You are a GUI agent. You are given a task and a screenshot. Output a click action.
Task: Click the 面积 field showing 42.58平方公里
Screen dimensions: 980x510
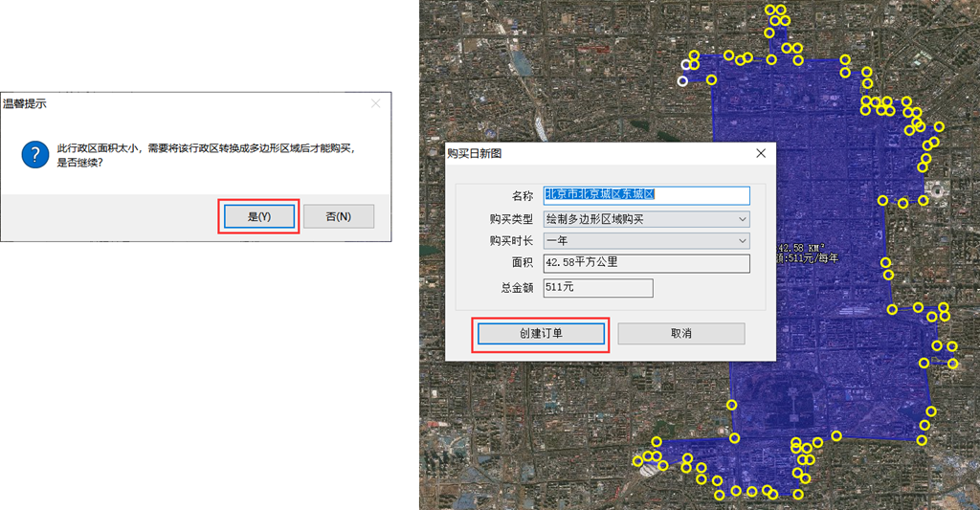[646, 263]
